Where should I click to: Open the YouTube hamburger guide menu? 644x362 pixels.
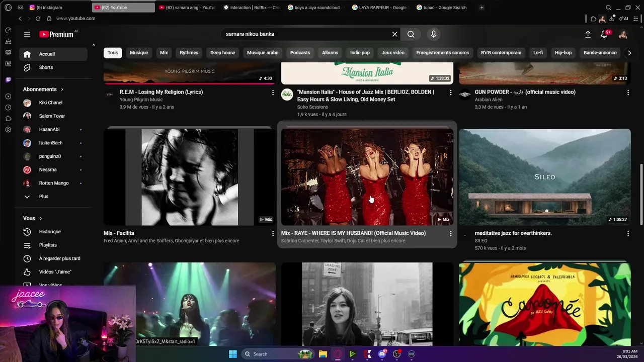point(27,34)
